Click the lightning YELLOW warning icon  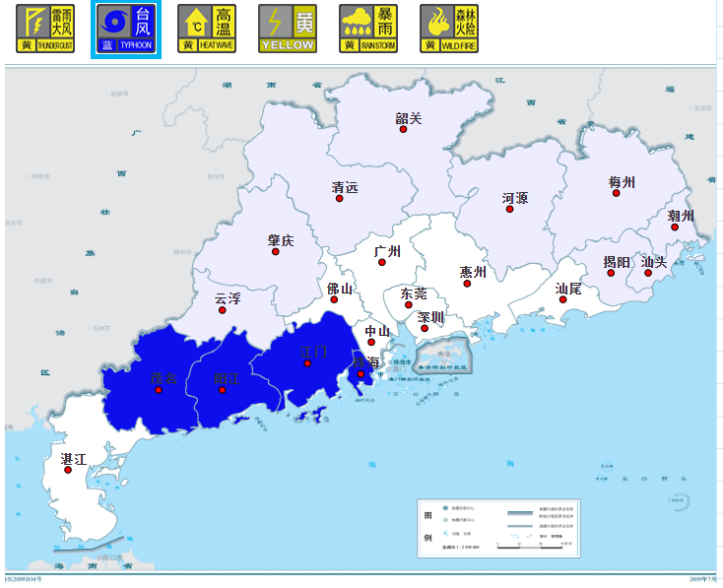[x=288, y=28]
